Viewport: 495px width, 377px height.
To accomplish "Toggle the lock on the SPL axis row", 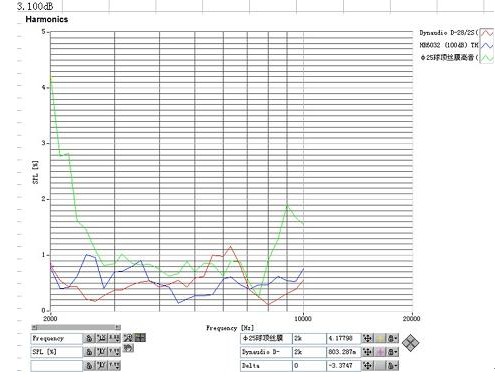I will pyautogui.click(x=89, y=352).
